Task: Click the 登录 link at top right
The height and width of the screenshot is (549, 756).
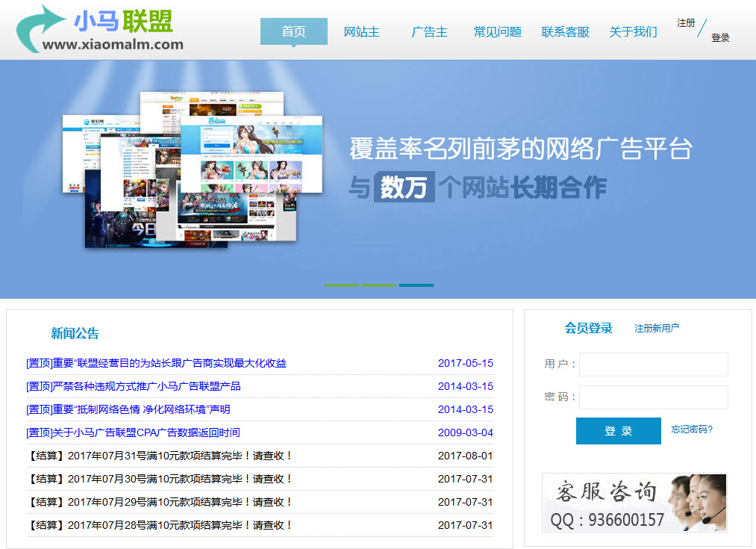Action: [720, 38]
